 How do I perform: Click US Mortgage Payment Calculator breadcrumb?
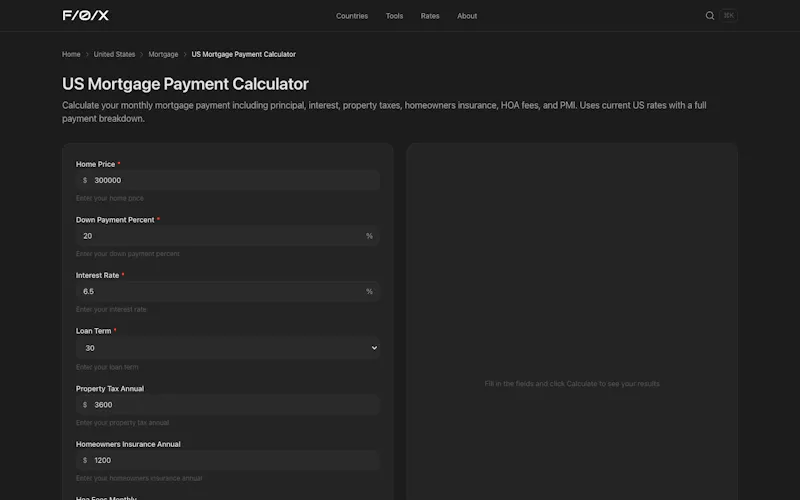(243, 54)
